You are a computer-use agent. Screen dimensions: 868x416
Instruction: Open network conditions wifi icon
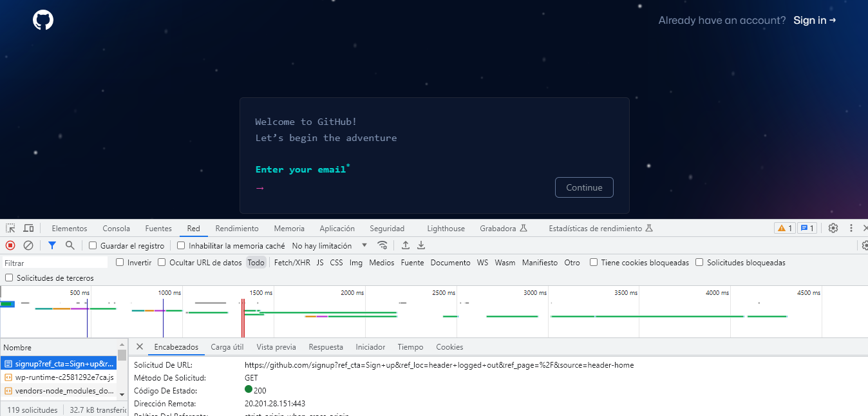[382, 245]
